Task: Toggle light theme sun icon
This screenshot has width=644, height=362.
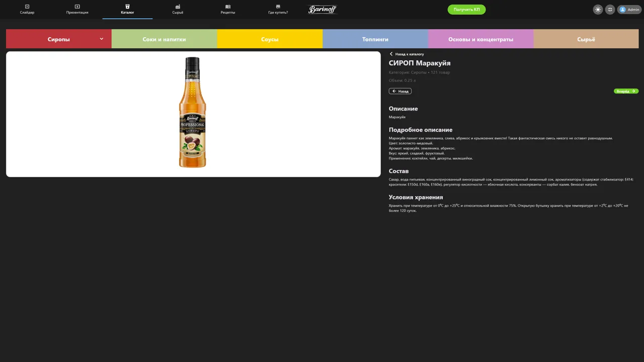Action: [x=598, y=10]
